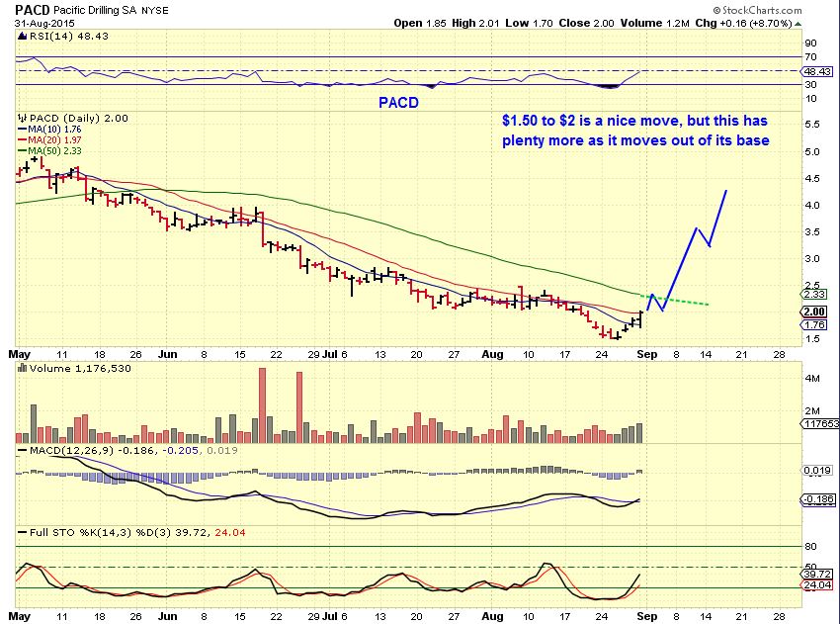The width and height of the screenshot is (840, 624).
Task: Click the bold 2.00 price tag on right axis
Action: (x=815, y=312)
